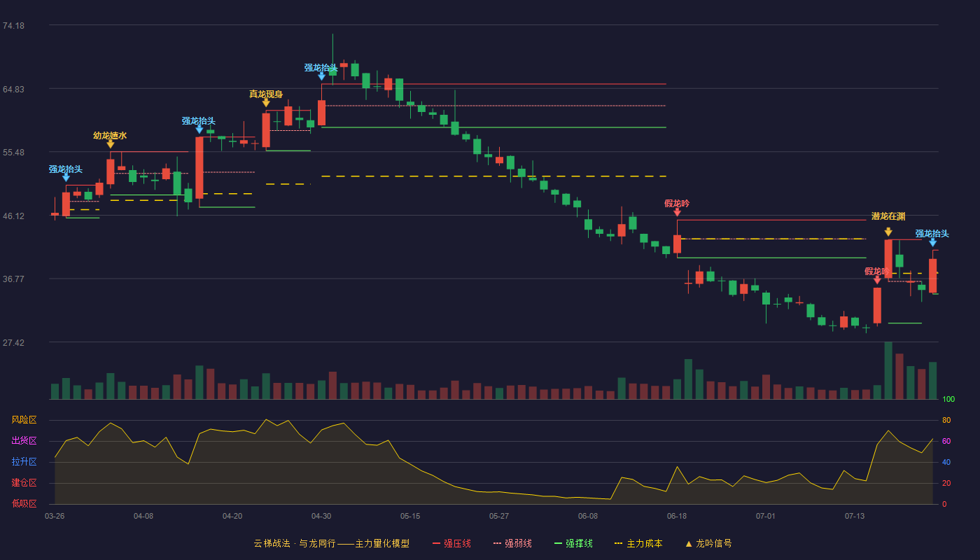Viewport: 980px width, 560px height.
Task: Click the 74.18 price axis label
Action: (13, 26)
